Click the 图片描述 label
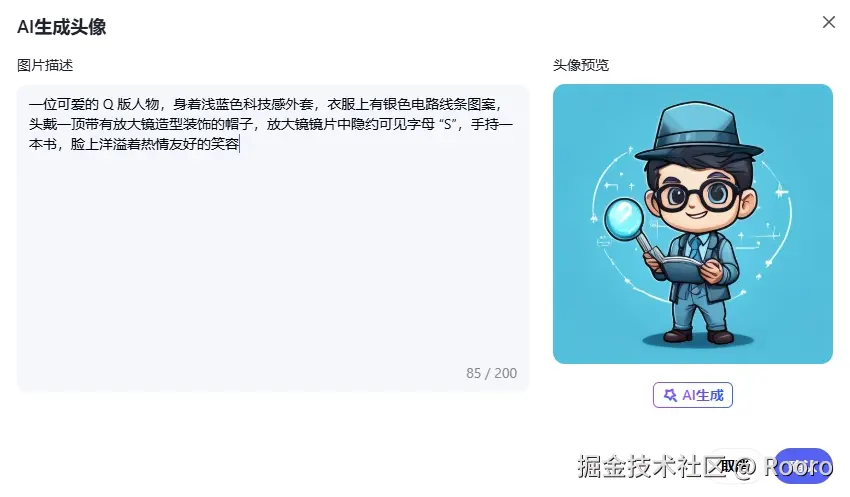This screenshot has width=850, height=497. (x=45, y=65)
